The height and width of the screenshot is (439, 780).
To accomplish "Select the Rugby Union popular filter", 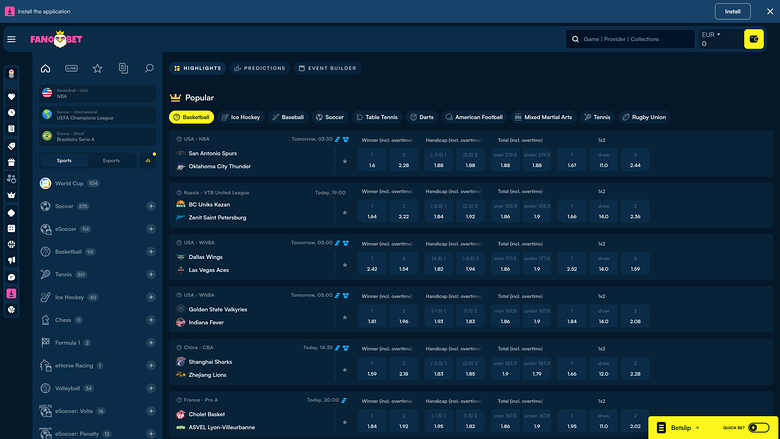I will [x=644, y=117].
